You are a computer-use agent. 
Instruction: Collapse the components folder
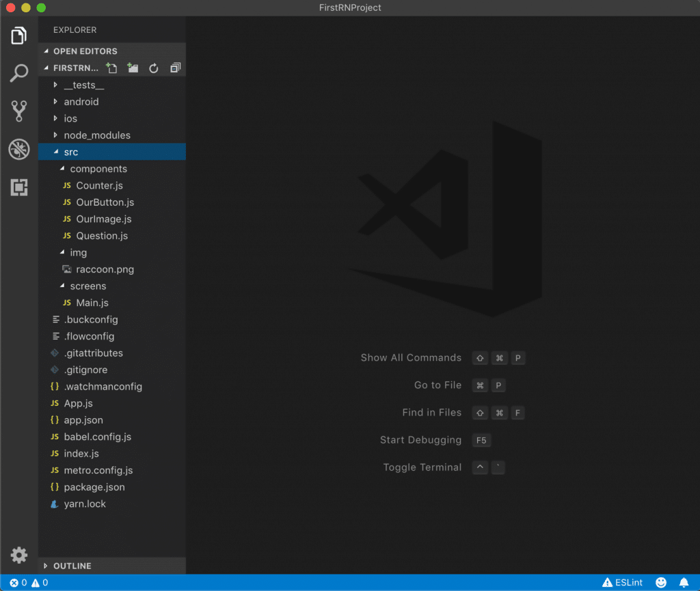[x=97, y=168]
